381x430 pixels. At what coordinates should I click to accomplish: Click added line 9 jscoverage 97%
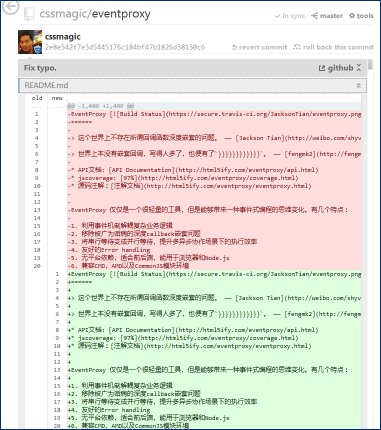tap(214, 338)
